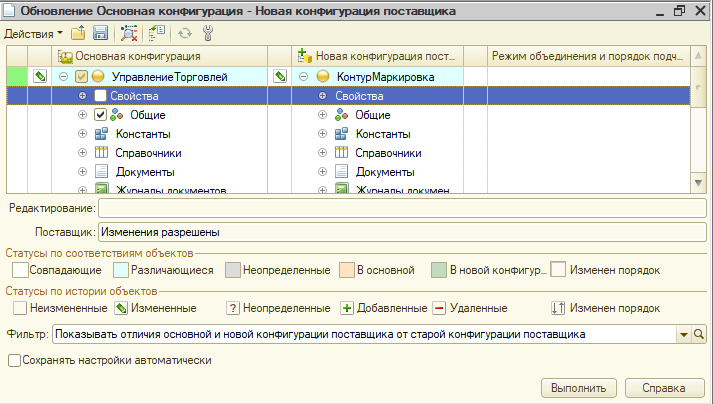Open the Фильтр dropdown arrow

pyautogui.click(x=683, y=334)
